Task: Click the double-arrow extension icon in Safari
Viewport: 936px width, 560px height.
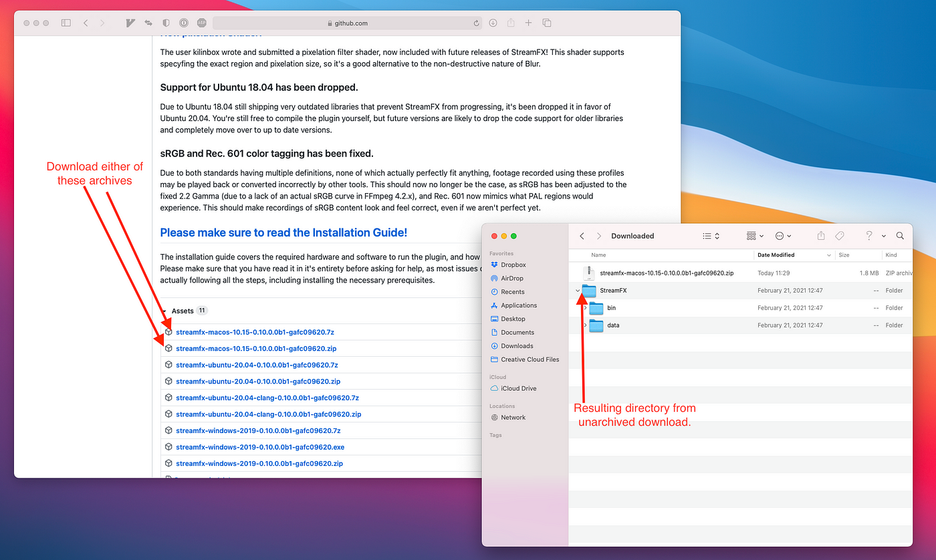Action: [148, 23]
